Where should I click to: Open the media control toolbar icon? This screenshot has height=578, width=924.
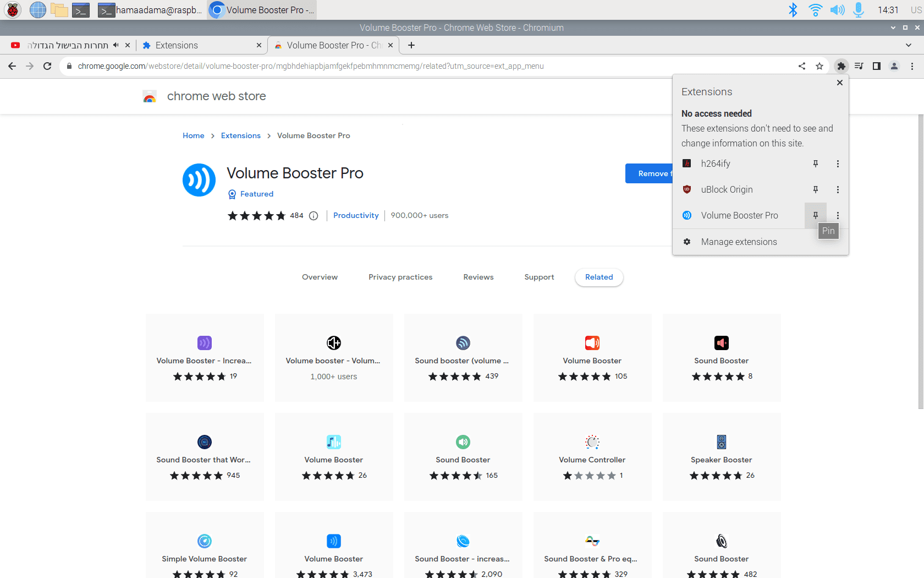[x=859, y=66]
